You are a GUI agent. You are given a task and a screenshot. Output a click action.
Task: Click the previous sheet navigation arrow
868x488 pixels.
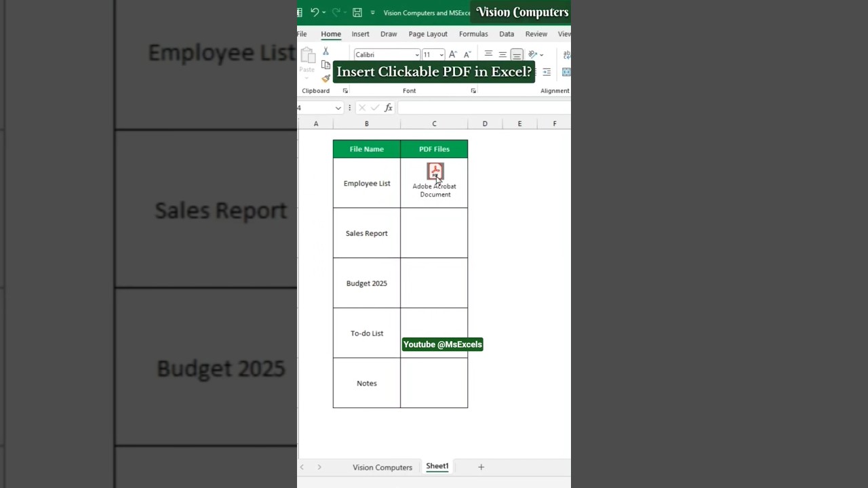pyautogui.click(x=302, y=467)
